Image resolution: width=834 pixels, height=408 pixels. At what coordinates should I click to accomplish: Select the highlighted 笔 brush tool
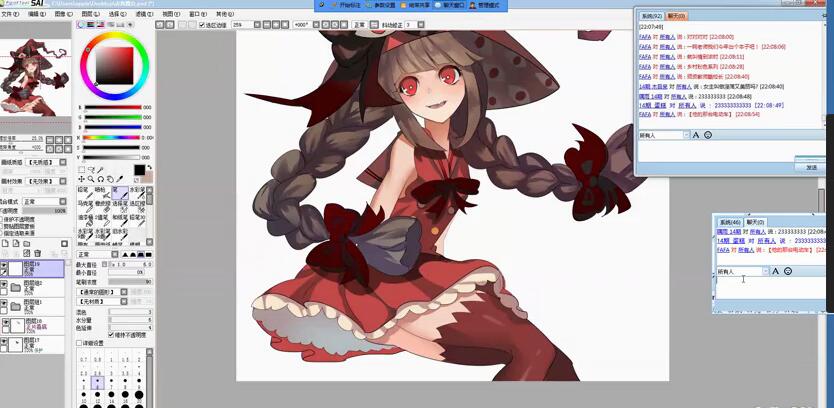pyautogui.click(x=120, y=193)
